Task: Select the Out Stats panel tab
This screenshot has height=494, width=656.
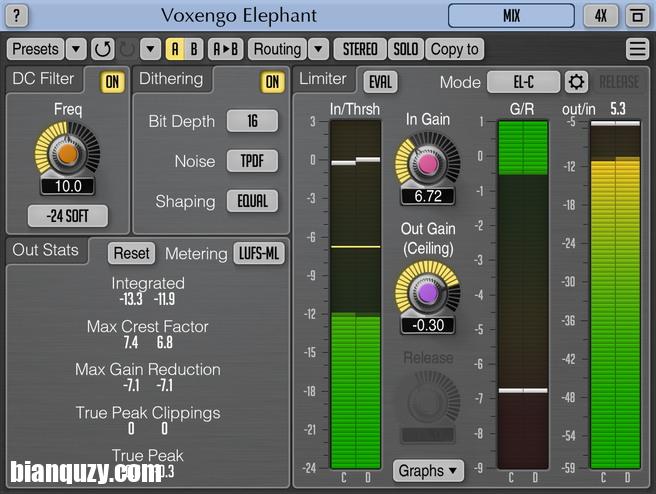Action: click(46, 250)
